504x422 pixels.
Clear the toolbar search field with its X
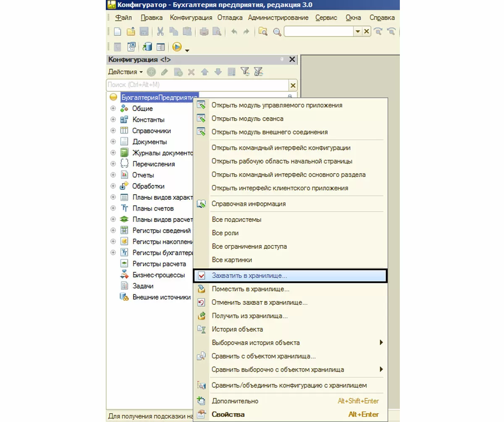[366, 32]
